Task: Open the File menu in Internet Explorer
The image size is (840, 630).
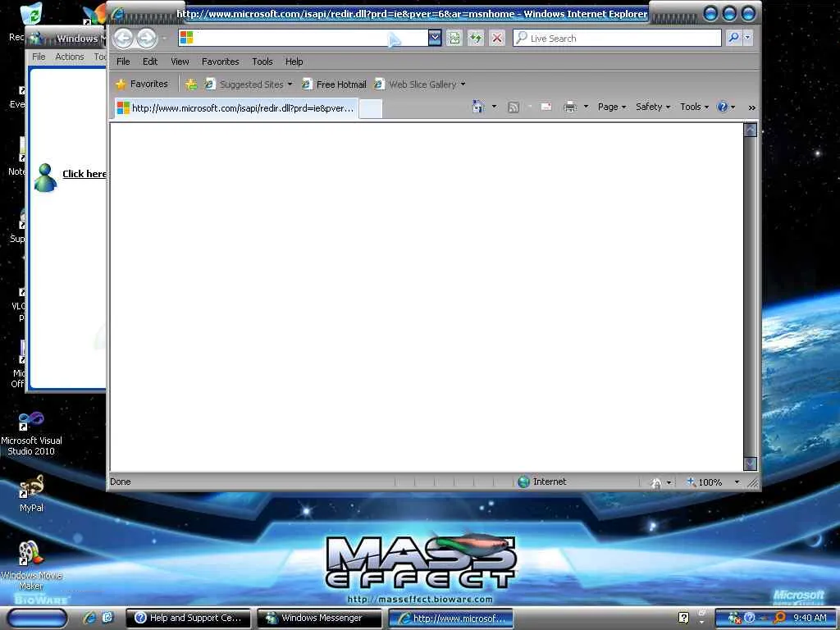Action: pyautogui.click(x=123, y=62)
